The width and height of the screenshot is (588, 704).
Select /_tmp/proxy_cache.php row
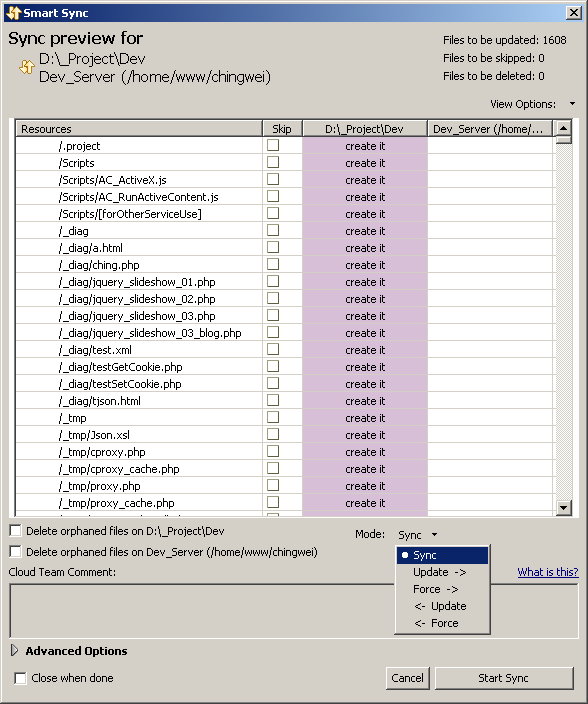285,502
